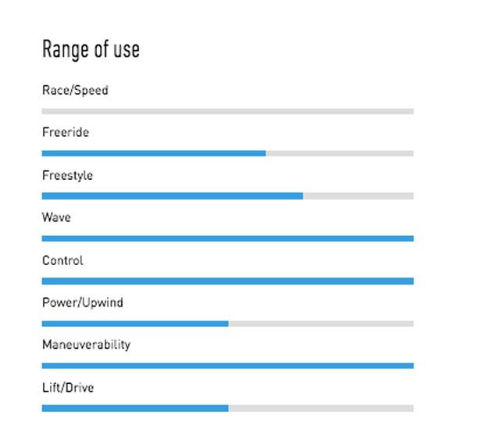Click the Lift/Drive label
This screenshot has height=448, width=500.
[x=68, y=388]
